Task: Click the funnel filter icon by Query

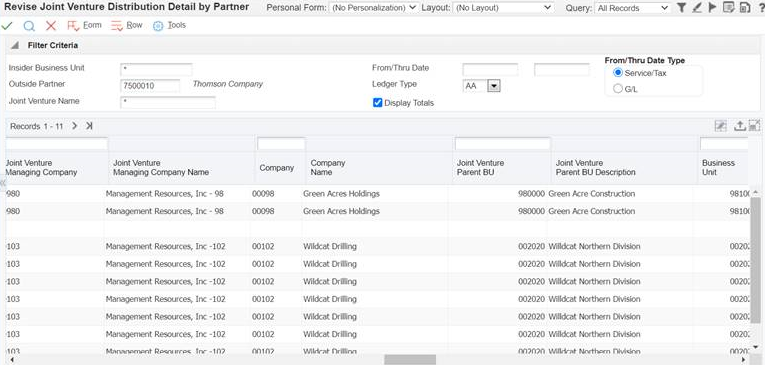Action: 682,7
